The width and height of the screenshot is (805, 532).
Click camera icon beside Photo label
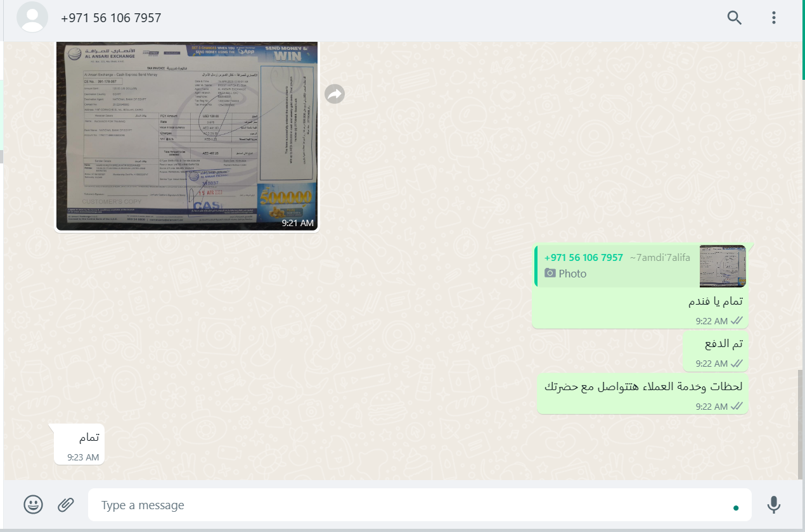(x=550, y=274)
